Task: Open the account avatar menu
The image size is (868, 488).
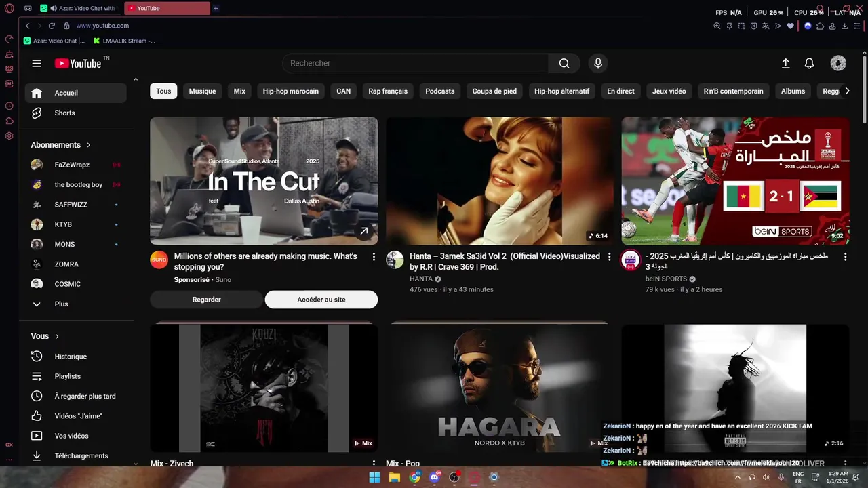Action: [x=838, y=63]
